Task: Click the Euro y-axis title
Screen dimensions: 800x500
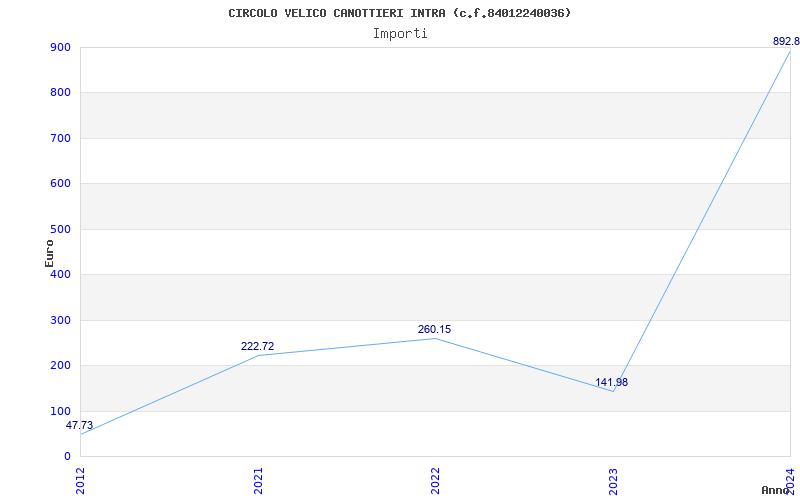Action: click(49, 254)
